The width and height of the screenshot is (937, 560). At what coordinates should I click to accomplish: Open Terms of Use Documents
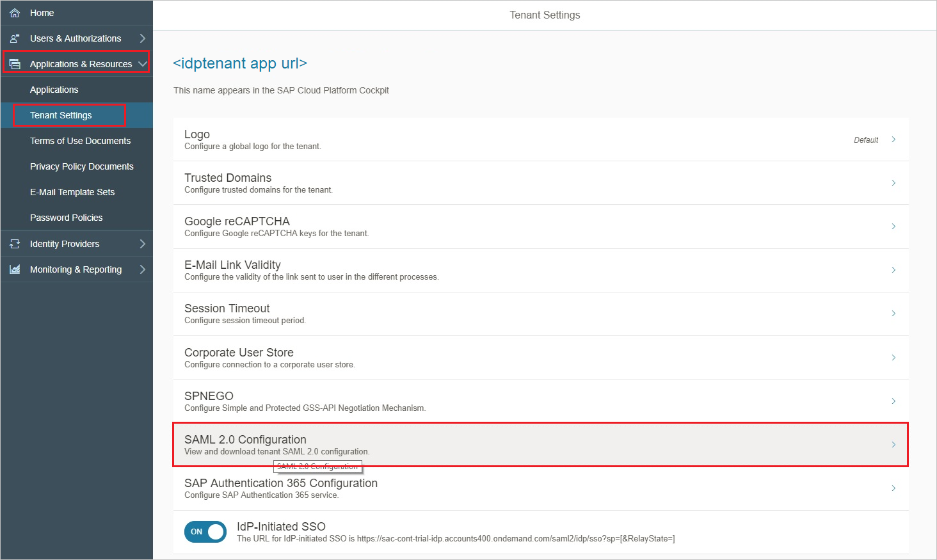click(80, 140)
